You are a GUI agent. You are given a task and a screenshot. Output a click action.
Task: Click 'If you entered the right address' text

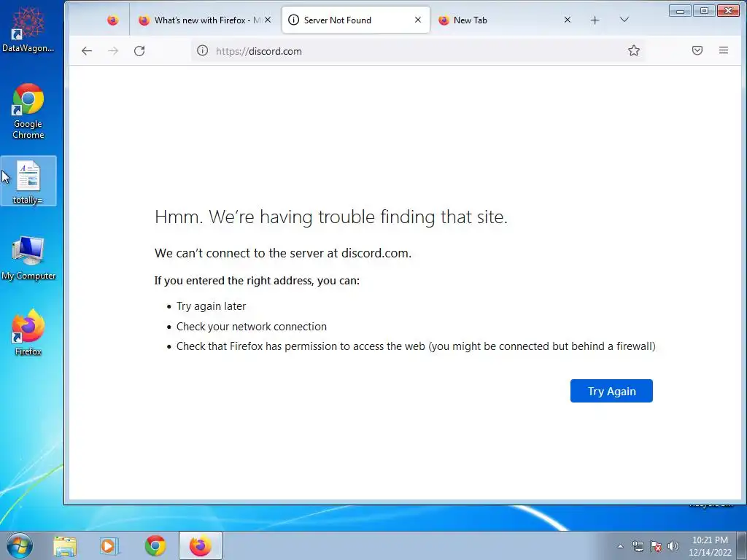257,281
